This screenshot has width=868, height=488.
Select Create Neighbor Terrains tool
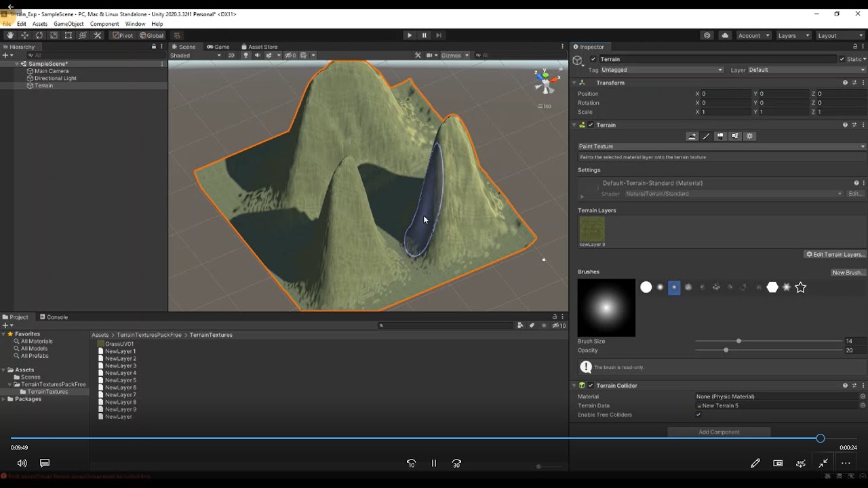(x=692, y=136)
